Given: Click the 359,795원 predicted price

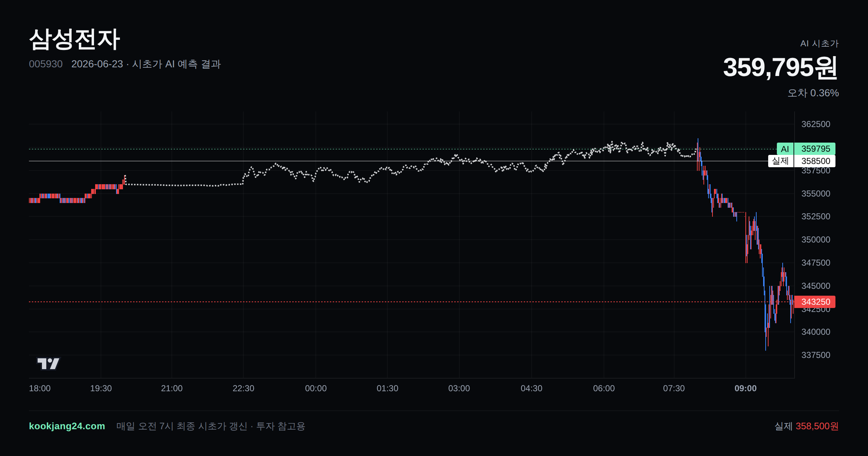Looking at the screenshot, I should click(780, 67).
